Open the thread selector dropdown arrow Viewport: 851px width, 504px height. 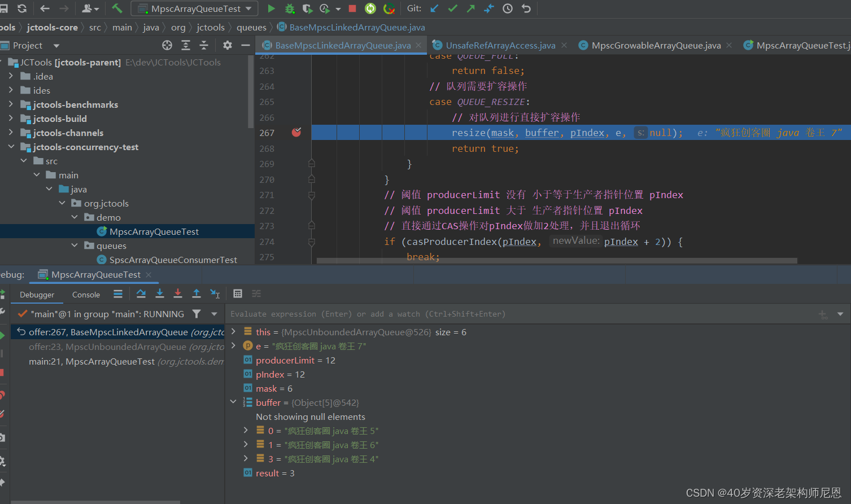214,314
